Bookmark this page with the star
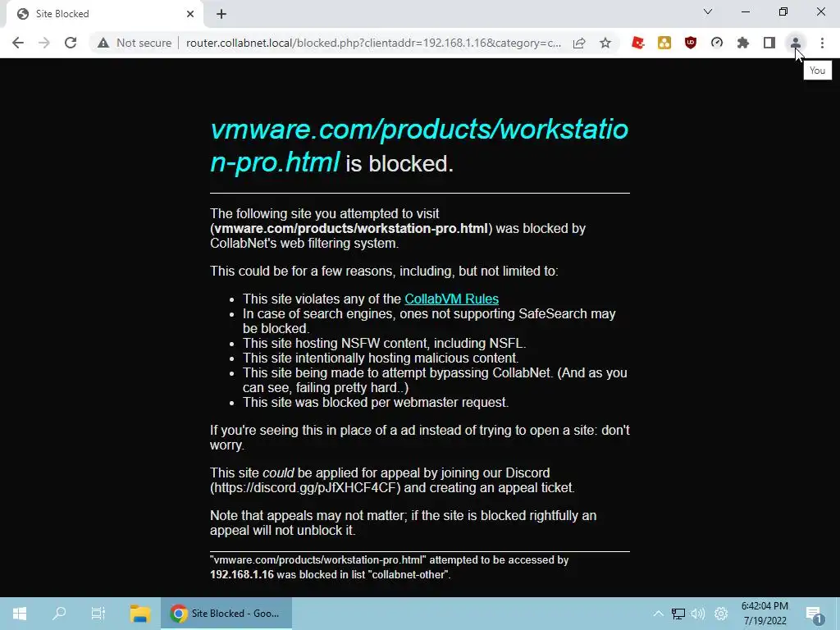 point(605,43)
